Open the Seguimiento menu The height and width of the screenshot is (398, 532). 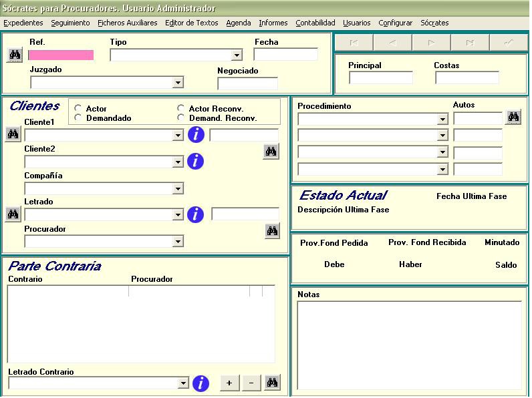point(70,23)
